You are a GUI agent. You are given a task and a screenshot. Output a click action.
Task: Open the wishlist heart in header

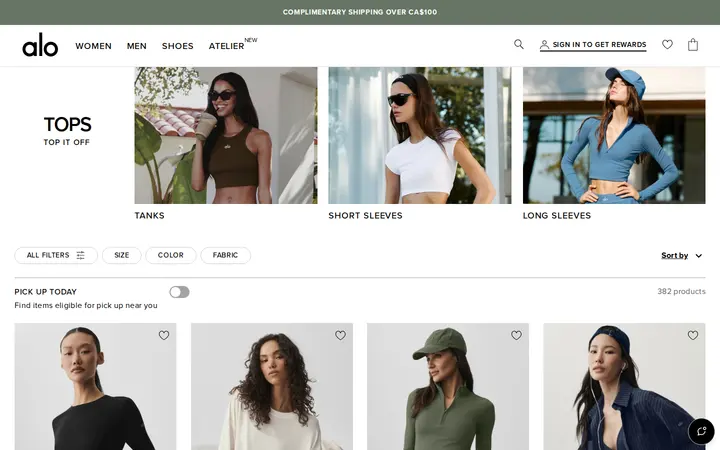667,45
